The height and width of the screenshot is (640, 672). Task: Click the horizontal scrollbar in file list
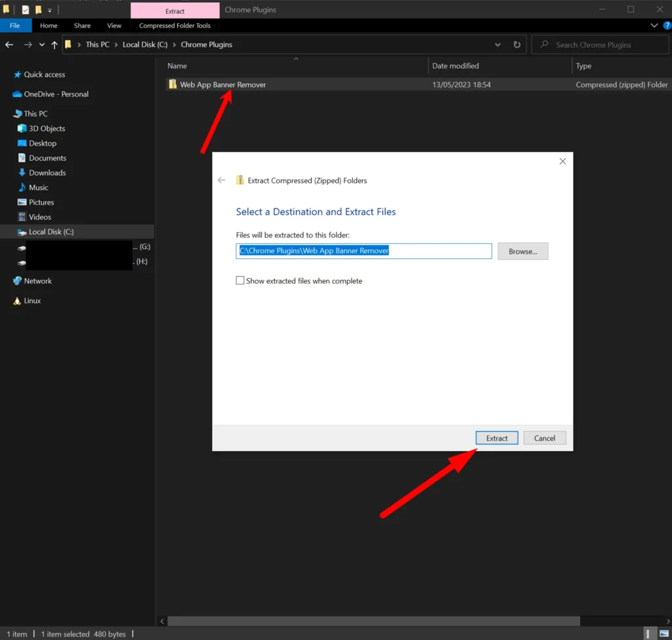[x=374, y=620]
